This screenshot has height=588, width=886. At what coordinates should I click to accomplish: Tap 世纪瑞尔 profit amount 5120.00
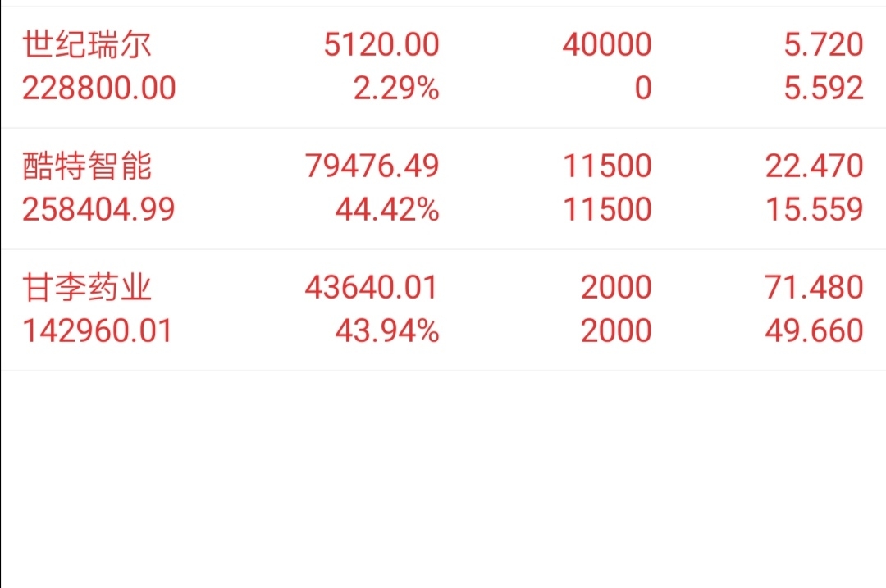[x=381, y=44]
